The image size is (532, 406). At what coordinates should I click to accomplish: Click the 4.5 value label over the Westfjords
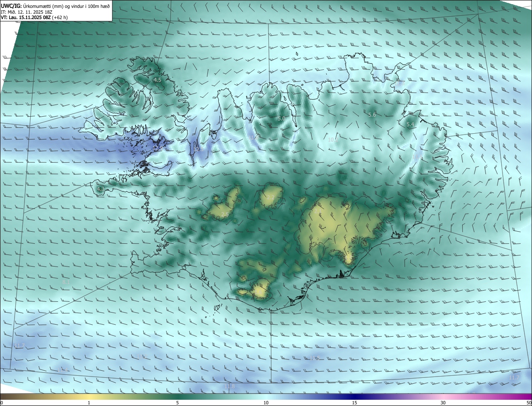point(158,80)
